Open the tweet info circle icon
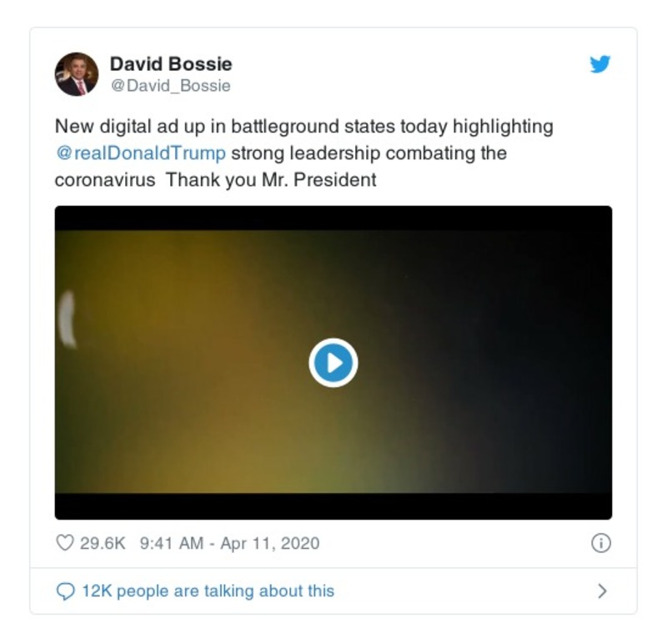The height and width of the screenshot is (644, 667). coord(600,543)
